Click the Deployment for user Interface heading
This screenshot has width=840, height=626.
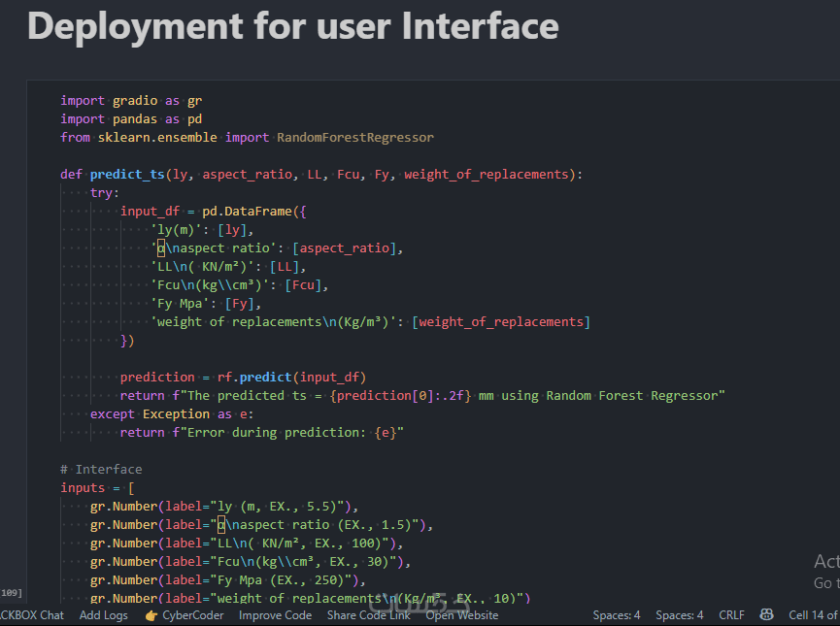click(293, 25)
